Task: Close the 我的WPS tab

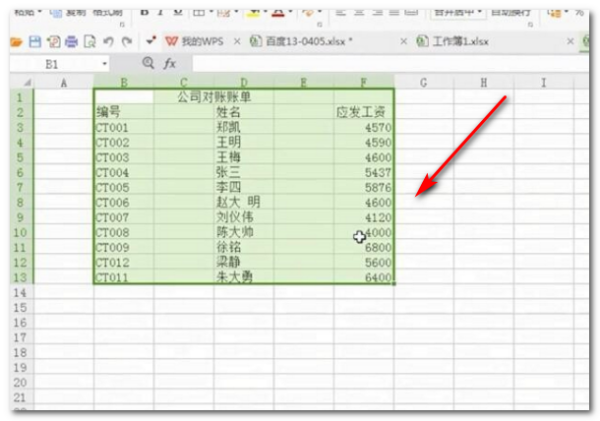Action: tap(237, 41)
